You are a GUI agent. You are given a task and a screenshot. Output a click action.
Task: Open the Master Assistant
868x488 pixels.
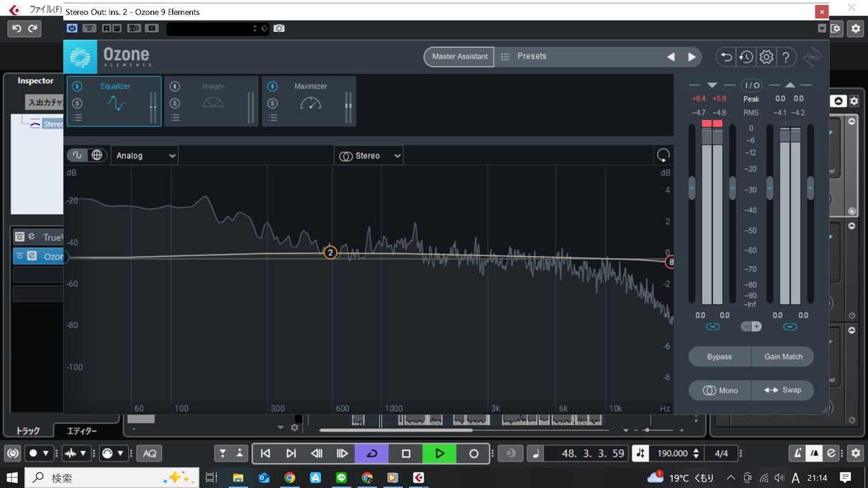click(x=460, y=57)
